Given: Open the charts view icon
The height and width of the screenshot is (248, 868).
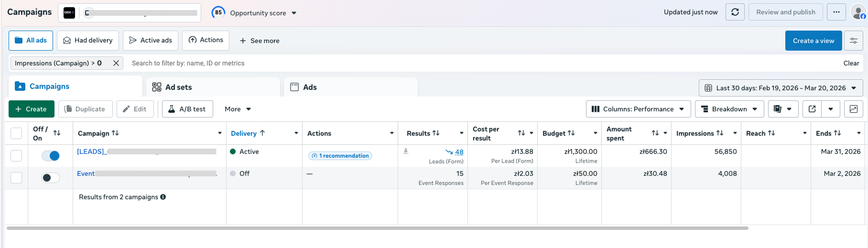Looking at the screenshot, I should pyautogui.click(x=853, y=109).
